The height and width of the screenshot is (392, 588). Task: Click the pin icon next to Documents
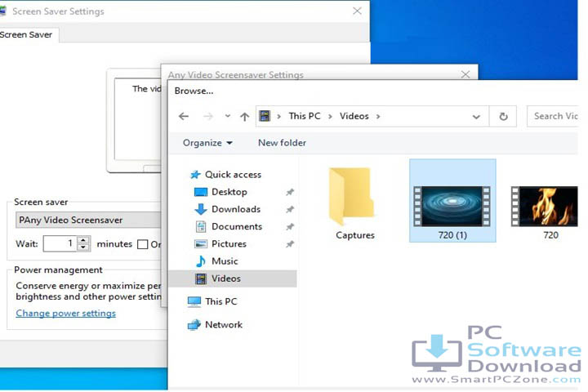290,226
